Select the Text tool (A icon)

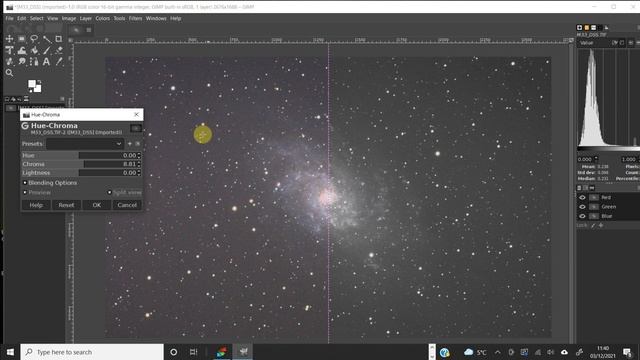click(x=47, y=62)
